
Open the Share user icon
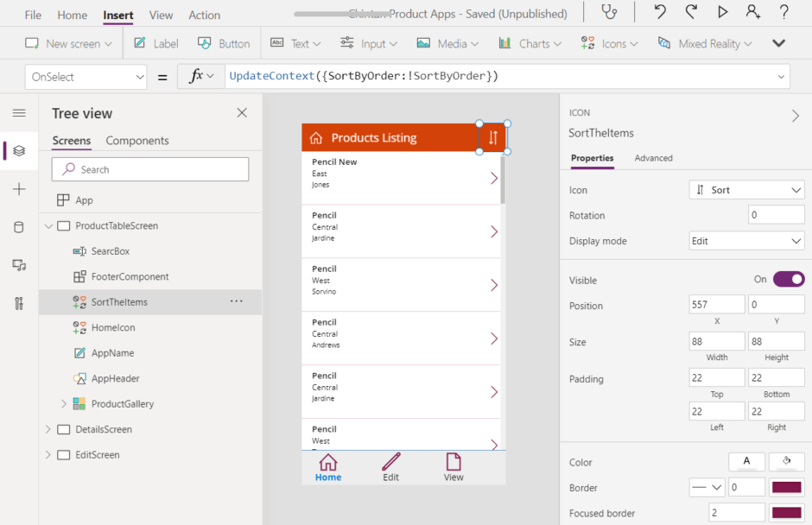point(753,11)
